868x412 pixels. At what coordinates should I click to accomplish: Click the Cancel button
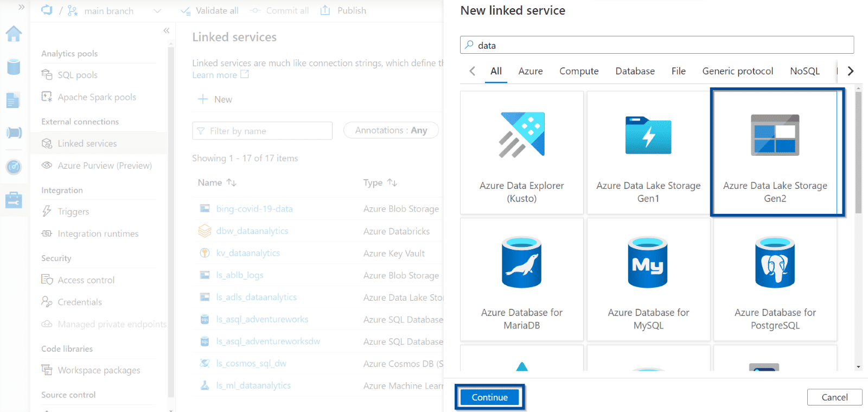[834, 397]
